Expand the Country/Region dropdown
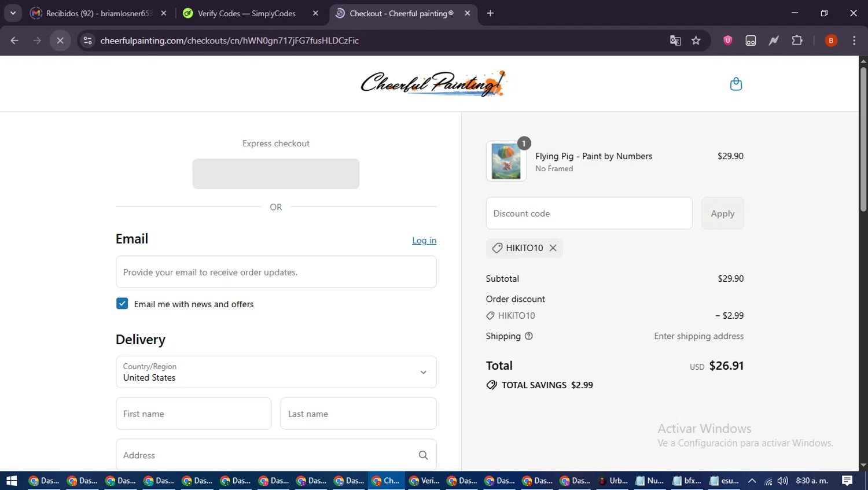868x490 pixels. pyautogui.click(x=276, y=372)
